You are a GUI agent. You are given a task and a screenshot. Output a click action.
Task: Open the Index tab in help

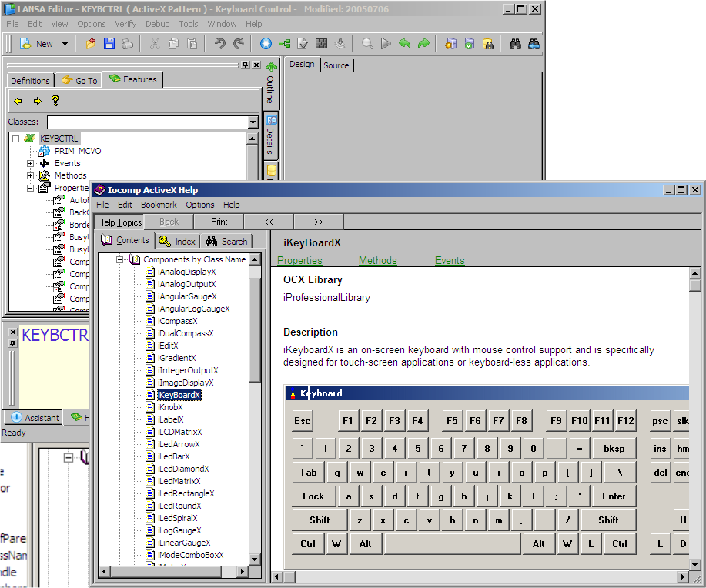point(178,241)
